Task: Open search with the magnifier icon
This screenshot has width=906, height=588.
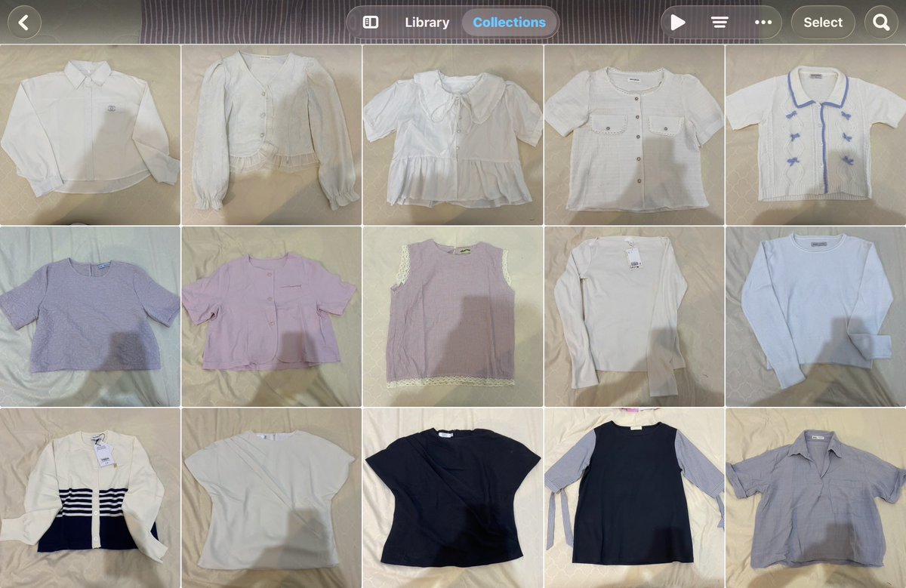Action: point(881,23)
